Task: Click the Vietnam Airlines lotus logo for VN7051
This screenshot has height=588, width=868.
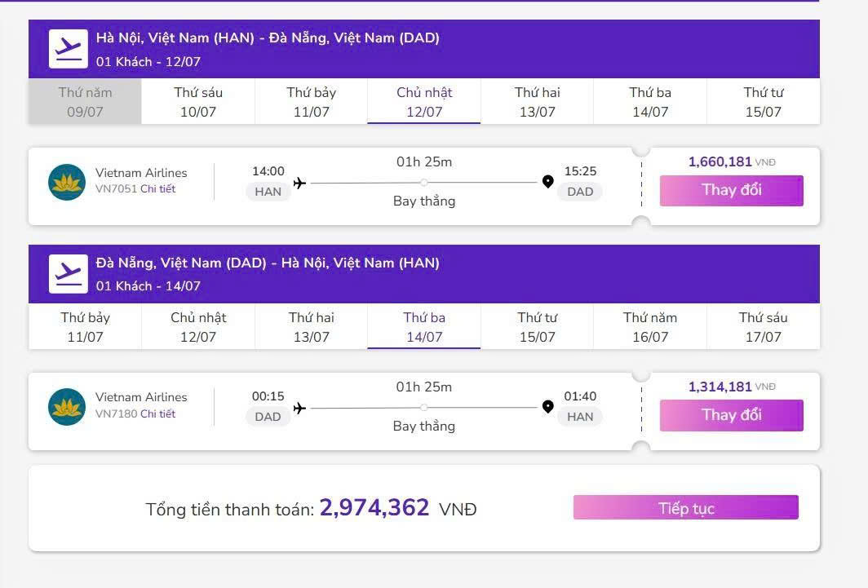Action: (x=67, y=182)
